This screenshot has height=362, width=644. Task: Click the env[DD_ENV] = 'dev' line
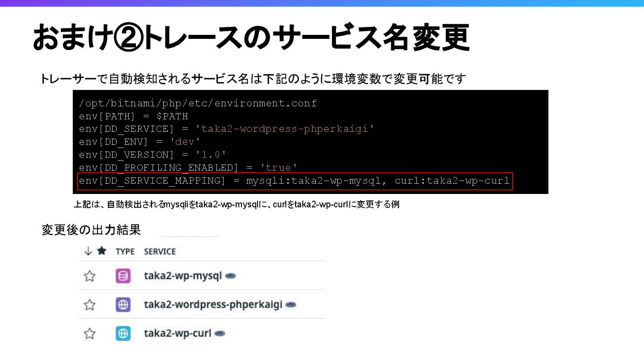point(140,142)
